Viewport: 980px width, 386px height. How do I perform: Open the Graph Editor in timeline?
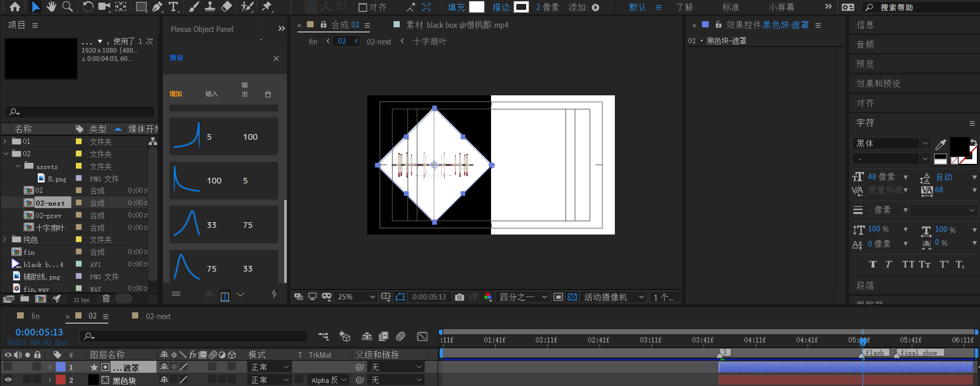422,337
